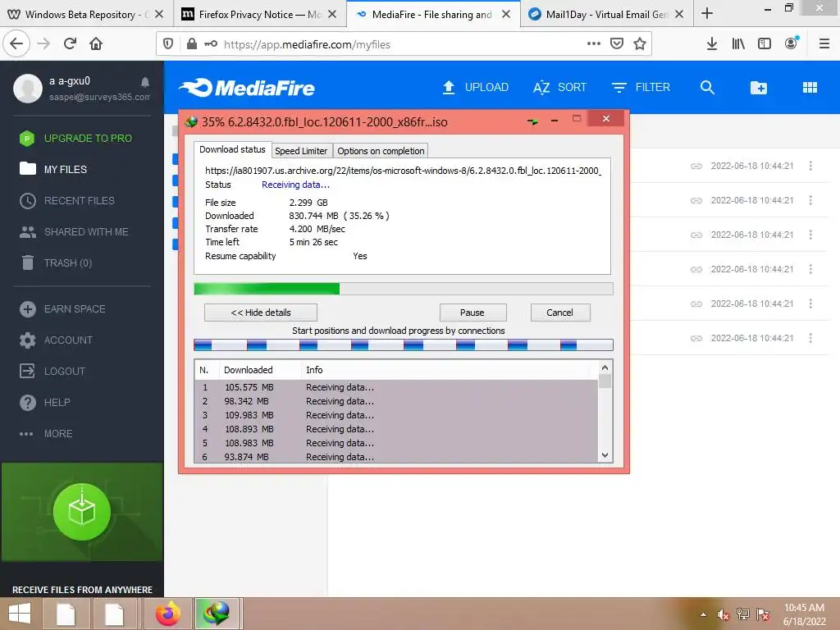Image resolution: width=840 pixels, height=630 pixels.
Task: Click the green arrow icon in the download title bar
Action: (532, 121)
